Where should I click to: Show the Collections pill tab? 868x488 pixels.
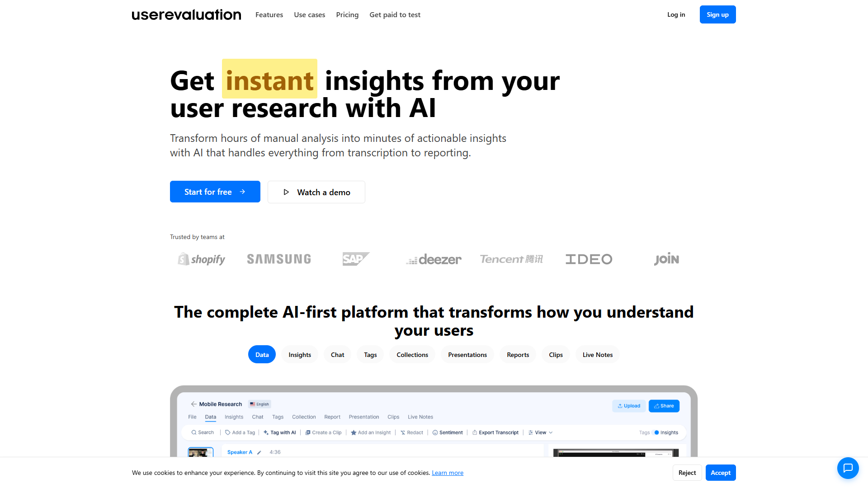tap(412, 355)
